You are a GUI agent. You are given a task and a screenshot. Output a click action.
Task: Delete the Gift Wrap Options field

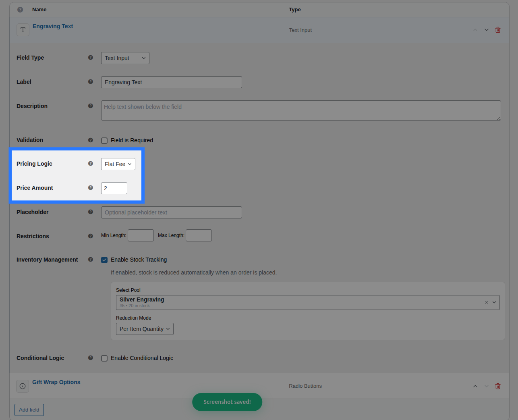[498, 386]
